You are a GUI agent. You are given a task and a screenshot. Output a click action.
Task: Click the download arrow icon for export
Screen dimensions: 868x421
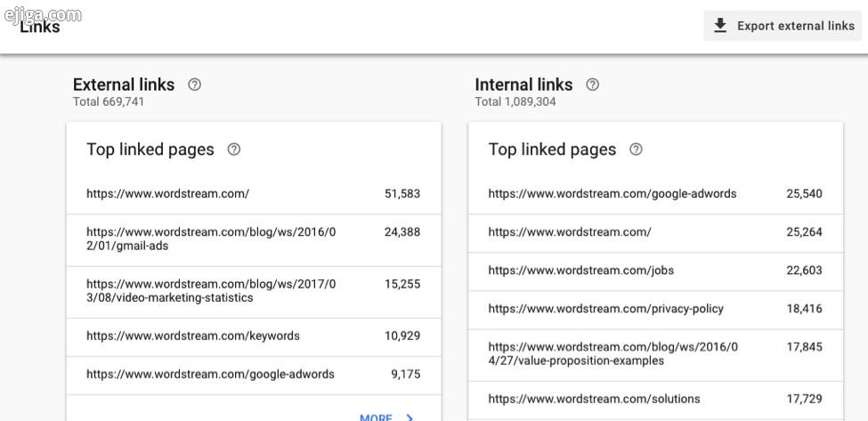tap(719, 26)
